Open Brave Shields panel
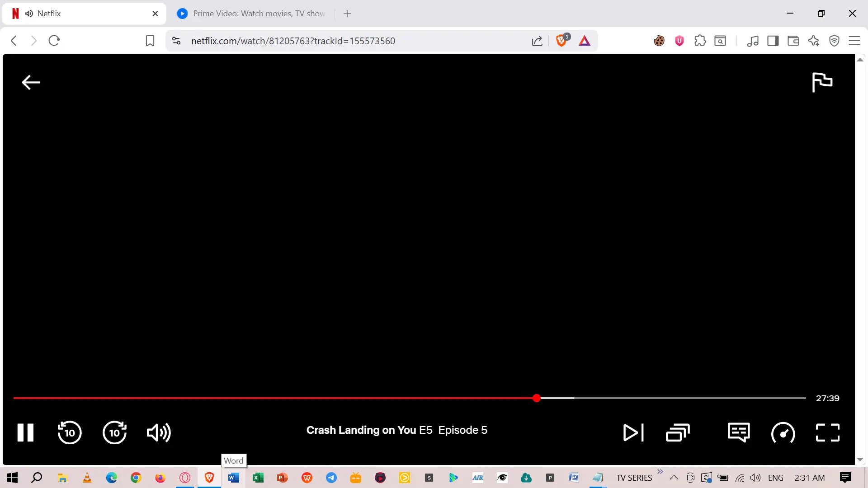This screenshot has height=488, width=868. [x=562, y=41]
